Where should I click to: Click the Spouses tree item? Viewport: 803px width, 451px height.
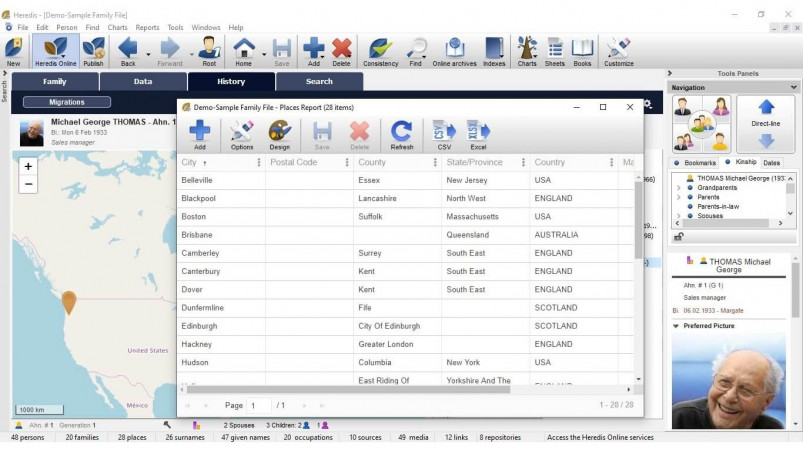pos(710,216)
